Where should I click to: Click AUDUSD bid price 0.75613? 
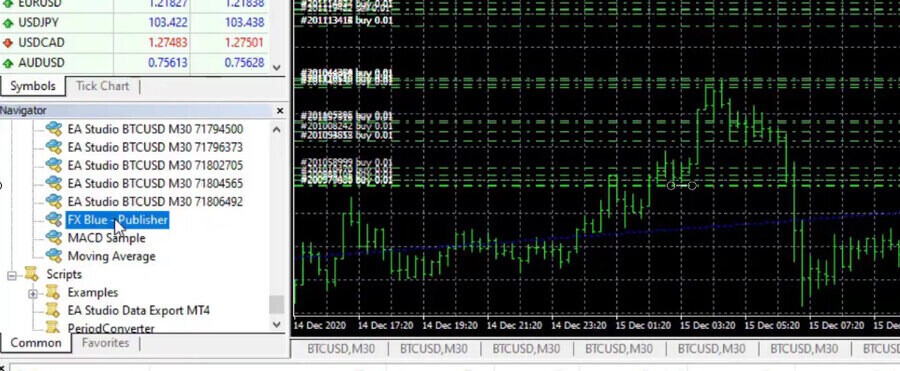click(167, 63)
